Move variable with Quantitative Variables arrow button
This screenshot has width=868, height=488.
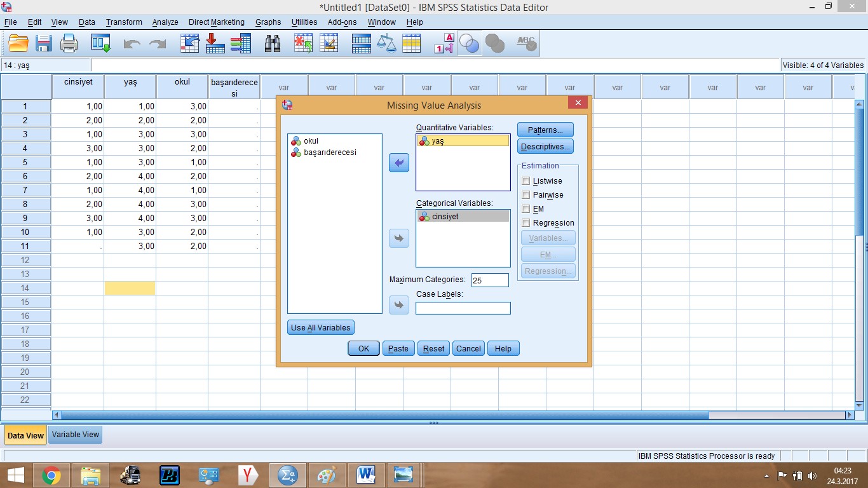[x=399, y=163]
